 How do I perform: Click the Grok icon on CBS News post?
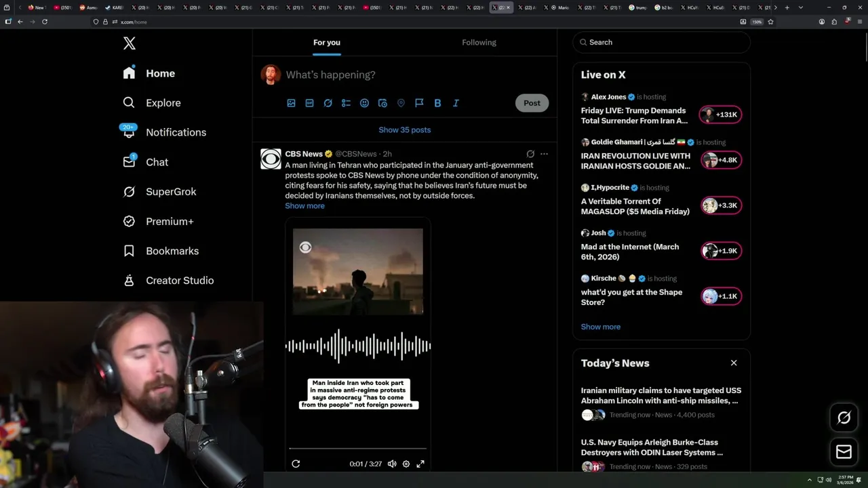coord(530,154)
